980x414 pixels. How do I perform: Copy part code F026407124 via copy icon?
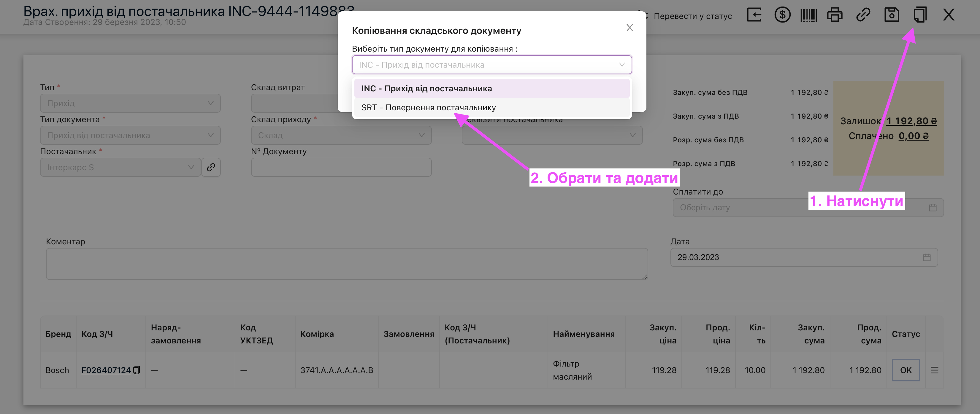point(137,370)
